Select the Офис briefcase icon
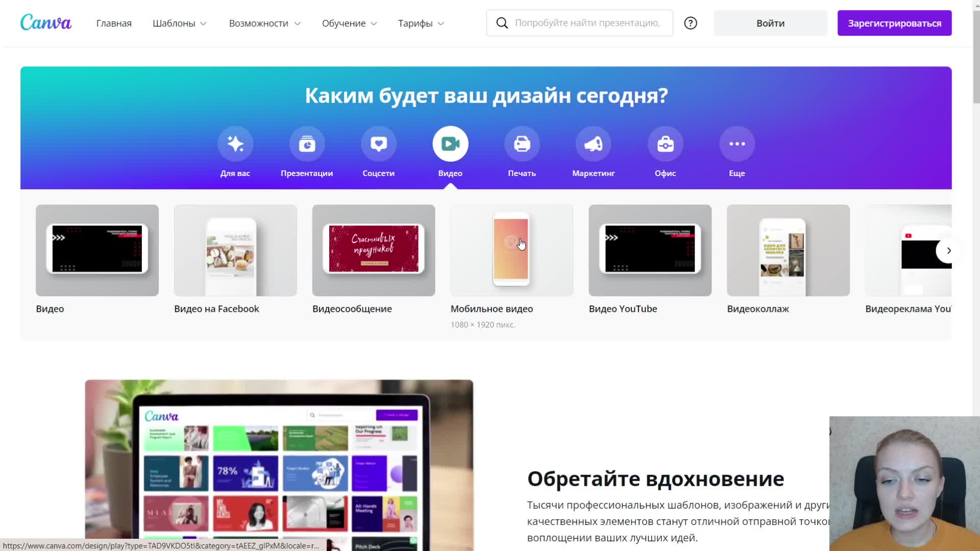Screen dimensions: 980x551 [x=666, y=144]
